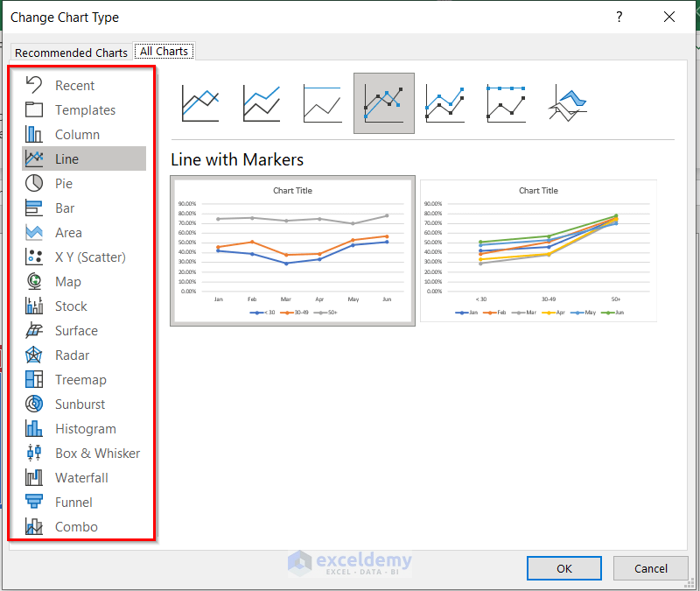
Task: Choose the Radar chart icon
Action: (x=34, y=355)
